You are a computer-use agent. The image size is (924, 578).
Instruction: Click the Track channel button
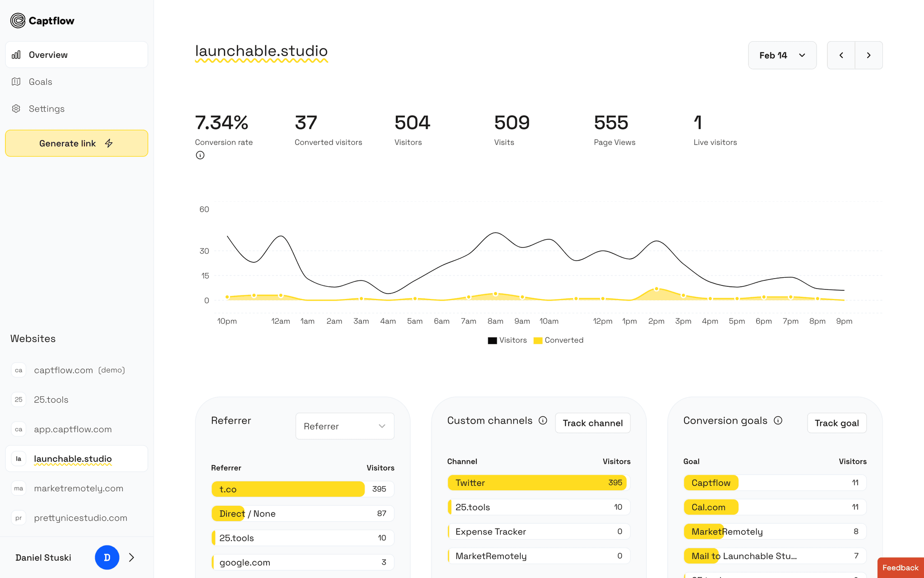[x=592, y=423]
